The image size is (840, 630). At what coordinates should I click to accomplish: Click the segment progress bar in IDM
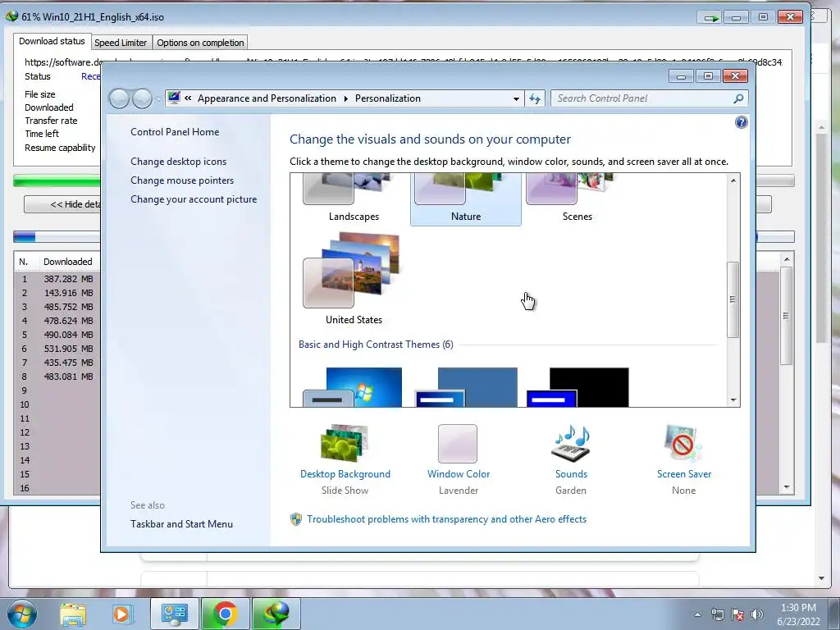[x=57, y=236]
